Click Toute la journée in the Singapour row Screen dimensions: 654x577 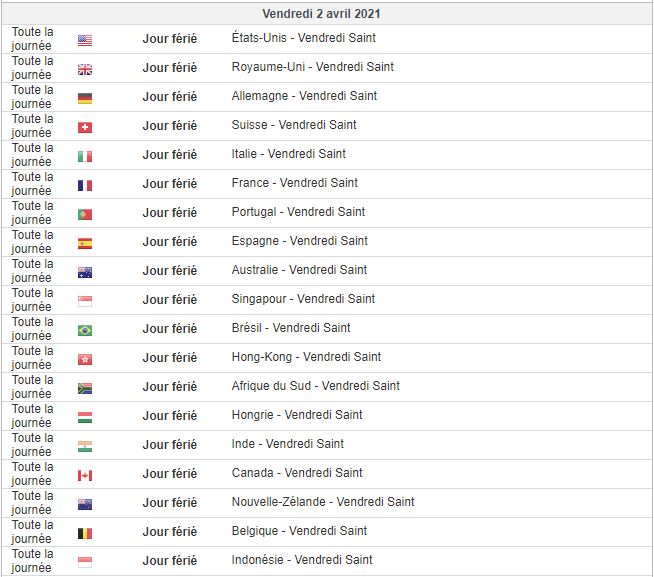point(32,299)
